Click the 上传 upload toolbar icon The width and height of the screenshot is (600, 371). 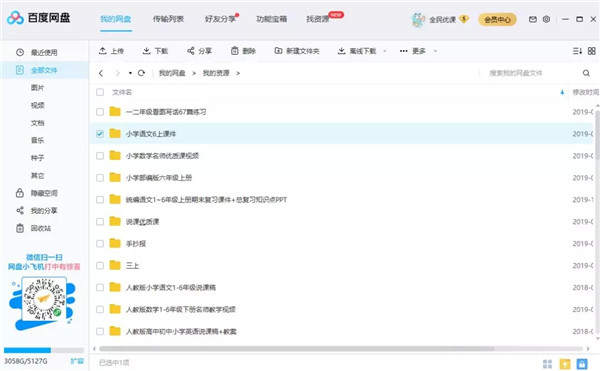pyautogui.click(x=103, y=51)
